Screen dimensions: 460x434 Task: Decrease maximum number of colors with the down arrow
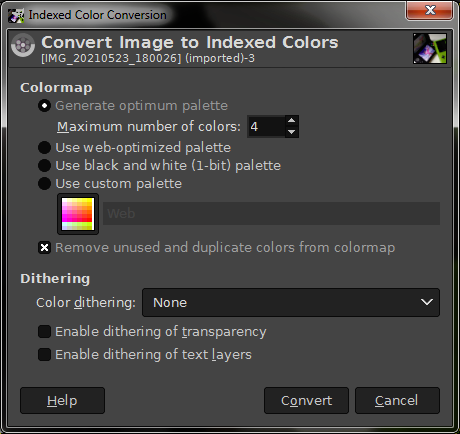[x=292, y=132]
